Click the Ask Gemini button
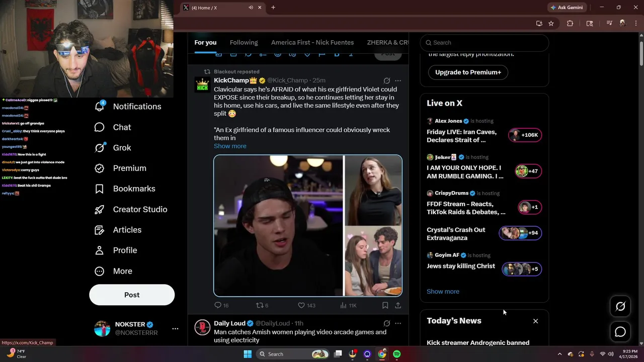The height and width of the screenshot is (362, 644). tap(567, 8)
